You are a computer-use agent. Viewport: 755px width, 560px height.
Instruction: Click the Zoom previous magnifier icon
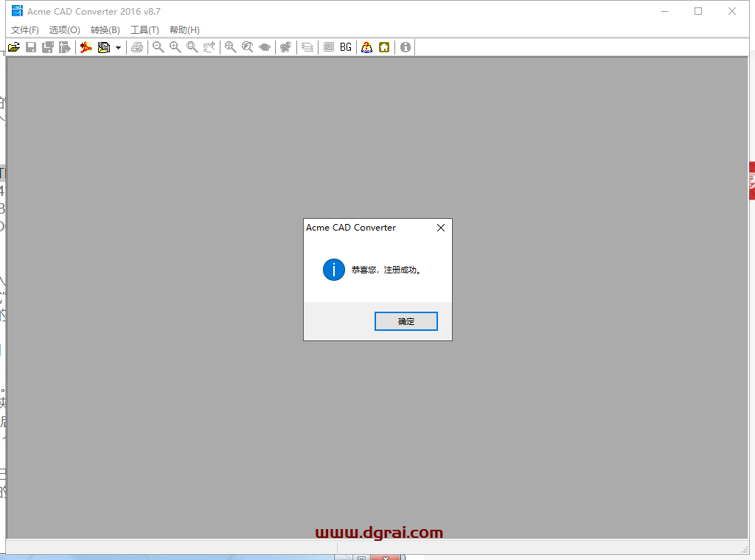(248, 47)
